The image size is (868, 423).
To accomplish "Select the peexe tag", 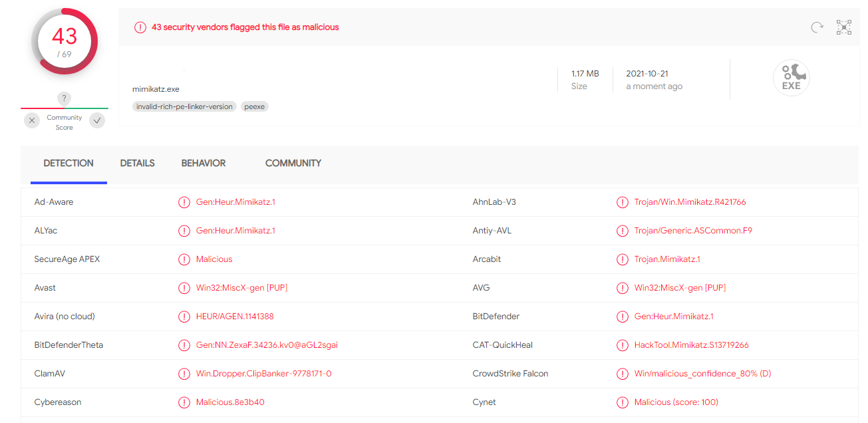I will pos(254,106).
